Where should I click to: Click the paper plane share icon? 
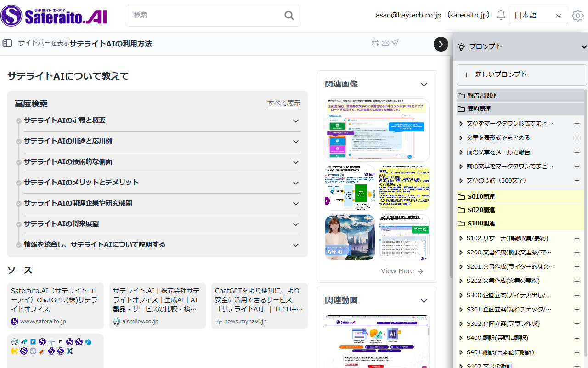coord(395,43)
